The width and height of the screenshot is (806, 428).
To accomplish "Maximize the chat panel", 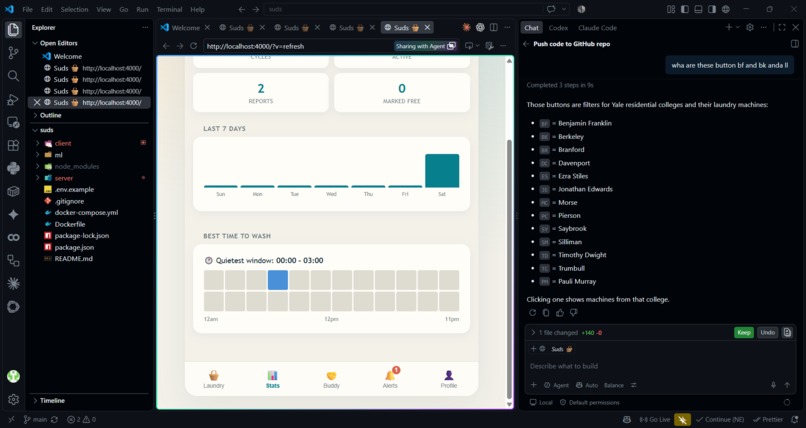I will pyautogui.click(x=782, y=27).
